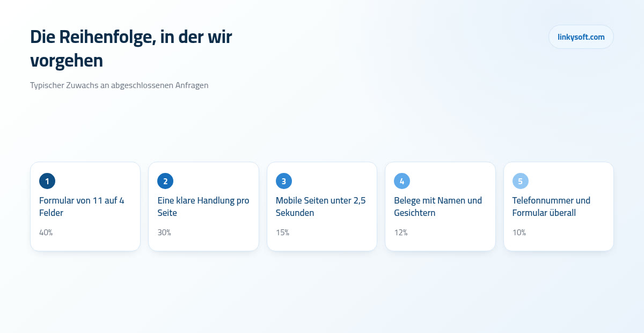The width and height of the screenshot is (644, 333).
Task: Click the 30% value
Action: tap(164, 233)
